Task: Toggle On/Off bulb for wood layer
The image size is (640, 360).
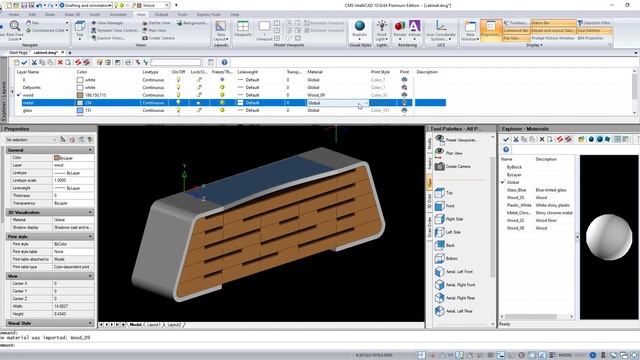Action: (178, 95)
